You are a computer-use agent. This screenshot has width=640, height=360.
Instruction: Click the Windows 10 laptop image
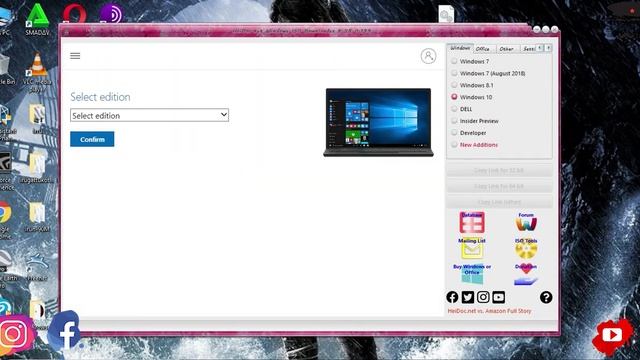378,122
